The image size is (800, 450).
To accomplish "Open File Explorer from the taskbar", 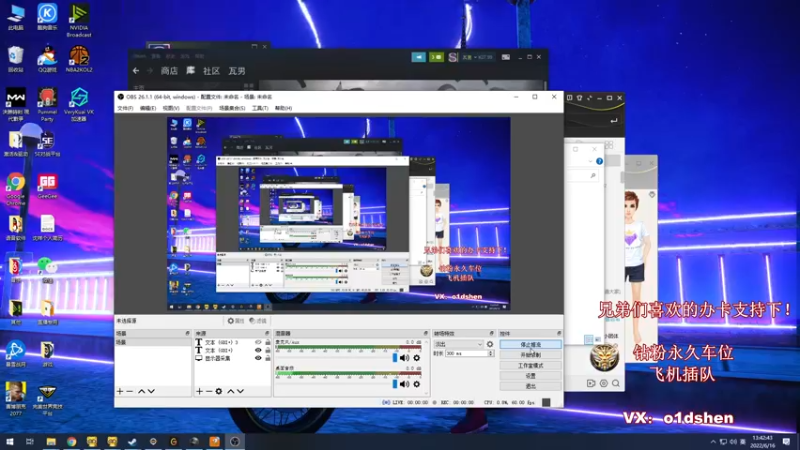I will [x=51, y=441].
